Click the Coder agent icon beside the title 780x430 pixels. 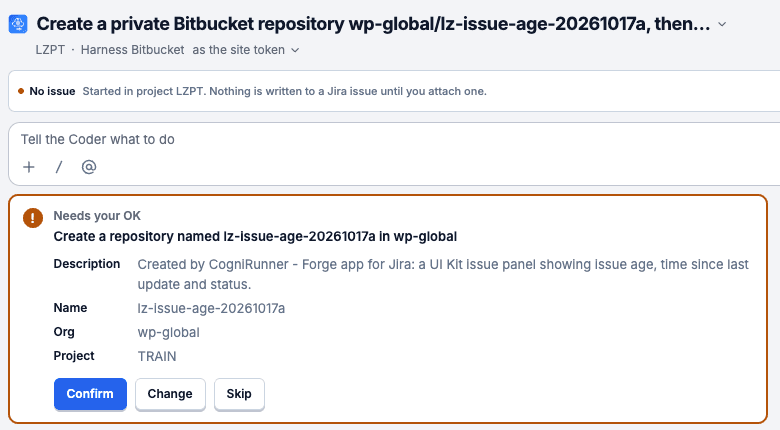point(18,24)
